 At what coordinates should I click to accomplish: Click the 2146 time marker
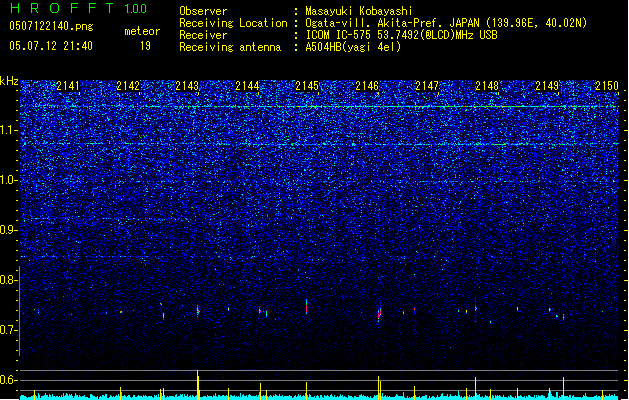pos(367,86)
